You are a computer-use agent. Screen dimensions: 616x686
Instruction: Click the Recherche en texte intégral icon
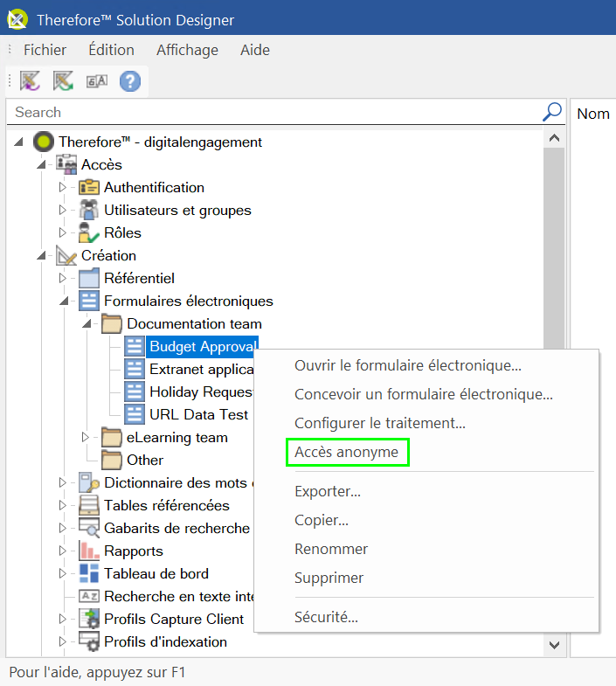click(x=89, y=596)
